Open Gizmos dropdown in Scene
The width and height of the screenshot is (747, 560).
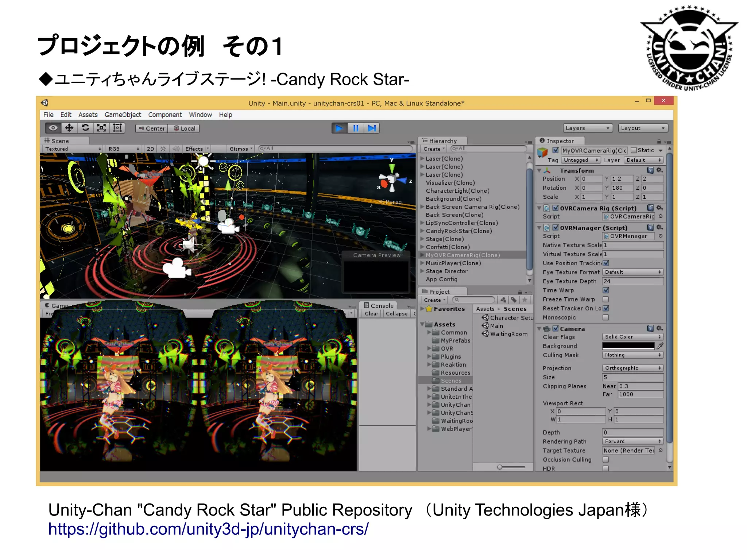pyautogui.click(x=241, y=149)
